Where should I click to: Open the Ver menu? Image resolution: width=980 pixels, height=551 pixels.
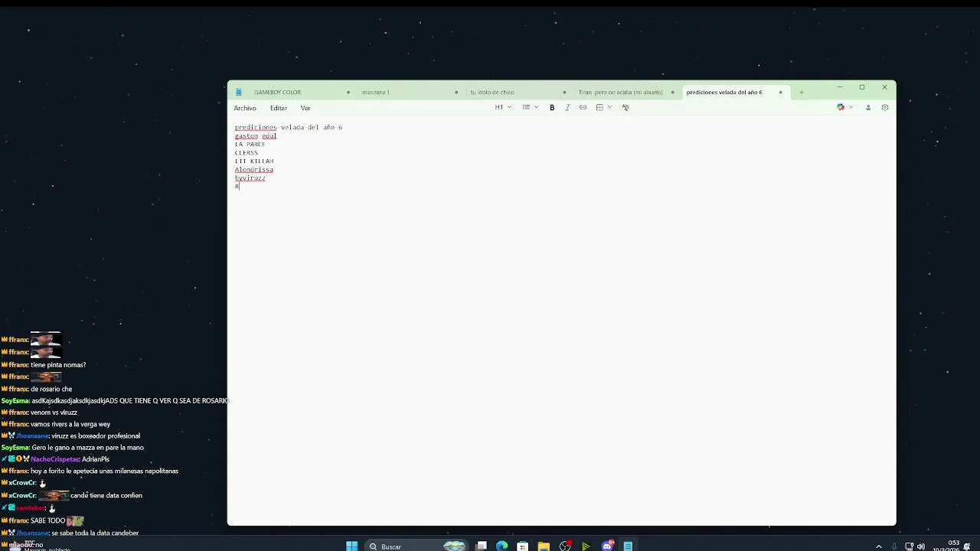tap(305, 108)
